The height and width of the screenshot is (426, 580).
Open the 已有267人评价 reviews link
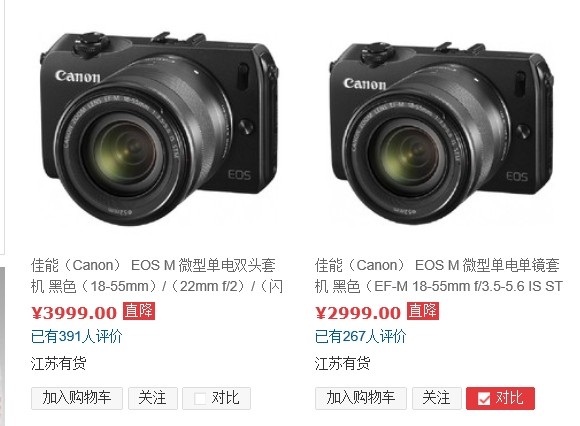pos(361,336)
